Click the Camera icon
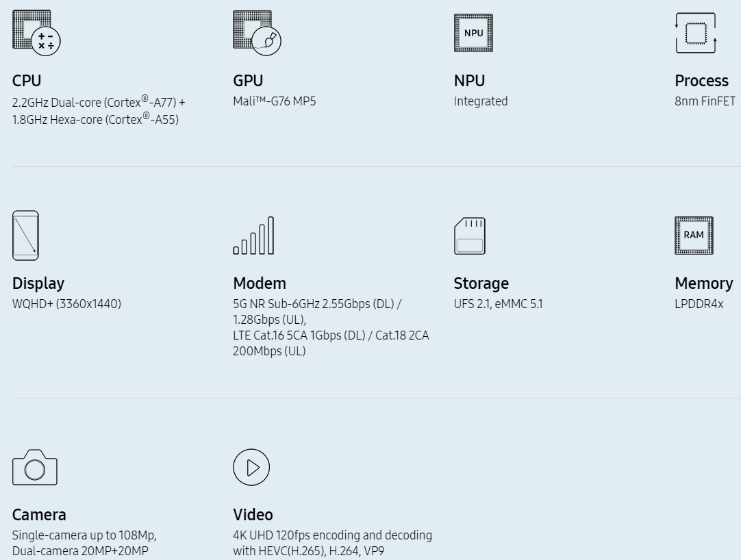Viewport: 741px width, 560px height. [x=34, y=467]
